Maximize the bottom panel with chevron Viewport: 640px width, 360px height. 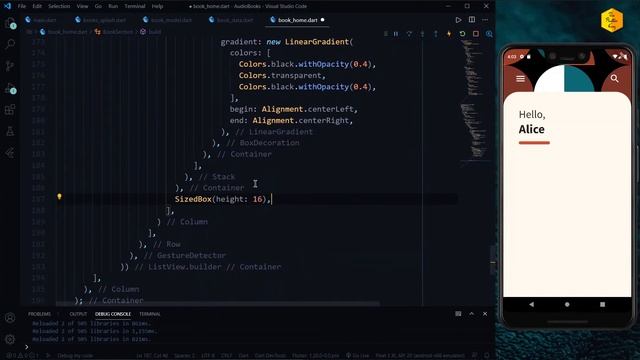click(x=471, y=314)
